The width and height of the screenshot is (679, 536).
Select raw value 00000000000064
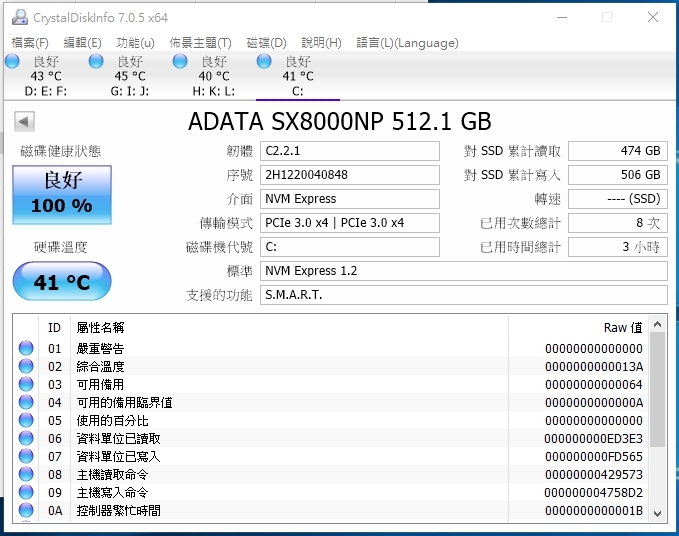(594, 384)
